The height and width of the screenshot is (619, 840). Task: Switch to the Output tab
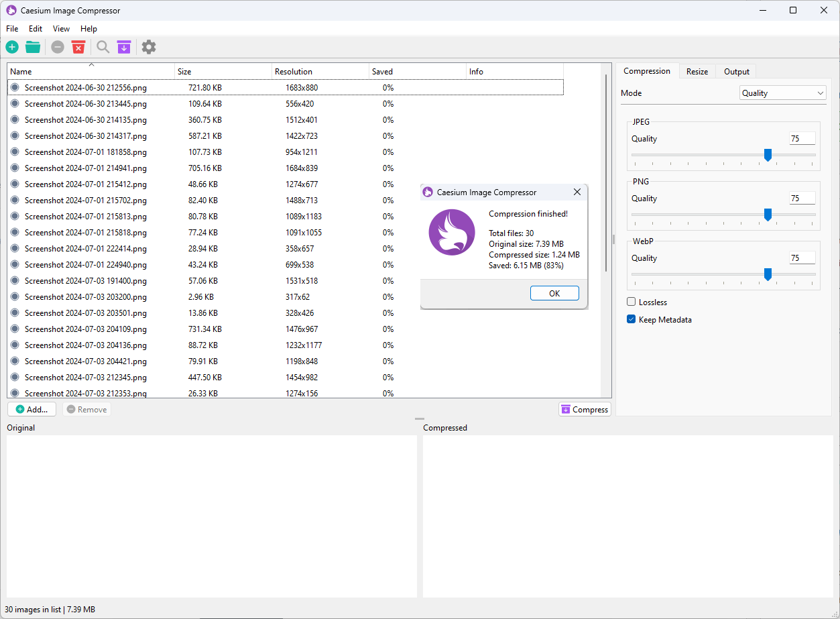(x=737, y=72)
